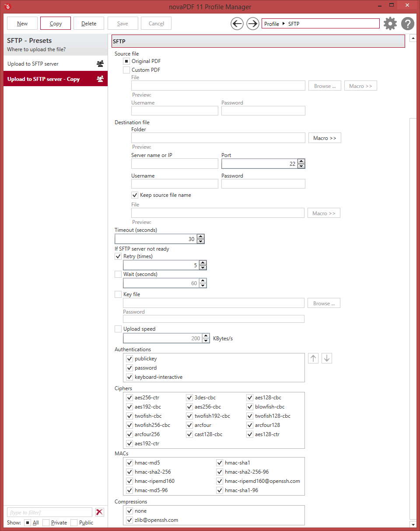Increase Retry times with up arrow
The height and width of the screenshot is (531, 420).
[x=203, y=263]
